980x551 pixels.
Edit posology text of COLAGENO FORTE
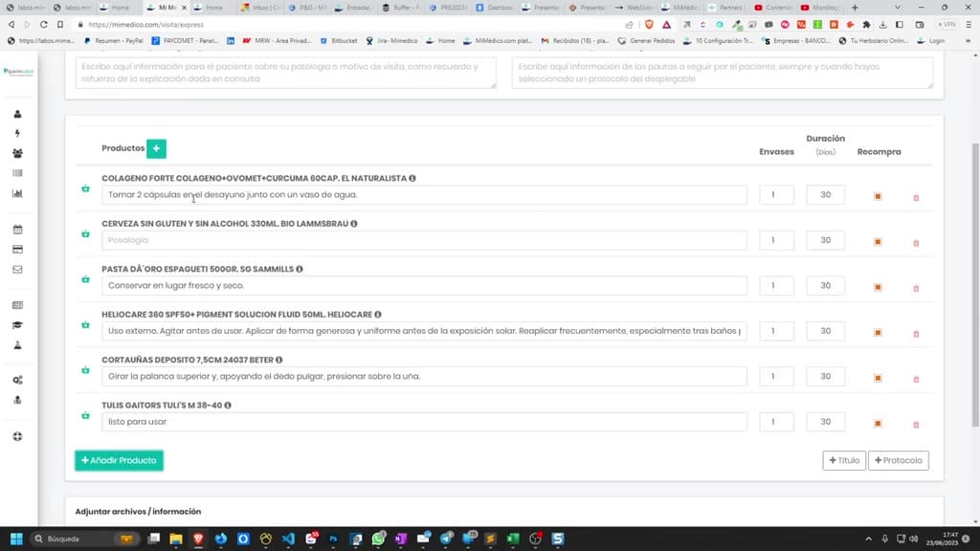424,195
